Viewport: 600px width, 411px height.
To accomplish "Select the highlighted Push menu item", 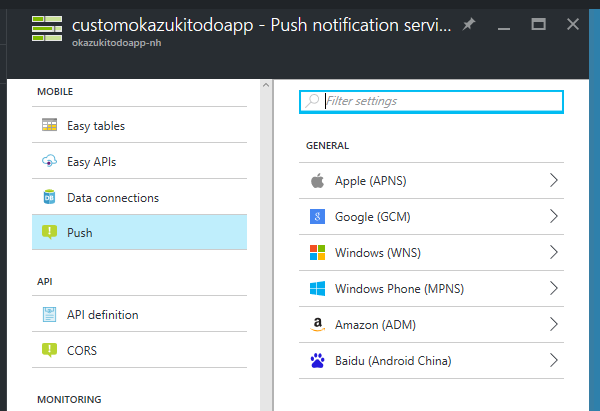I will (x=139, y=232).
